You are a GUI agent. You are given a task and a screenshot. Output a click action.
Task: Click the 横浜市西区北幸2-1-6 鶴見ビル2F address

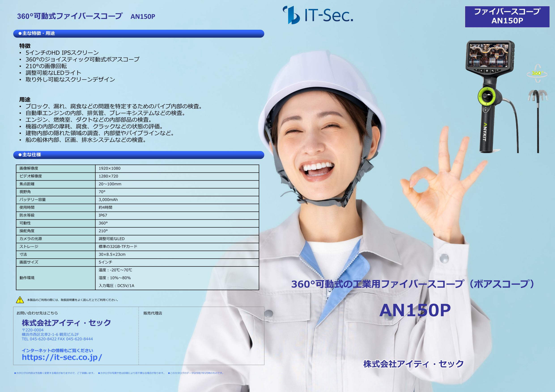tap(50, 335)
